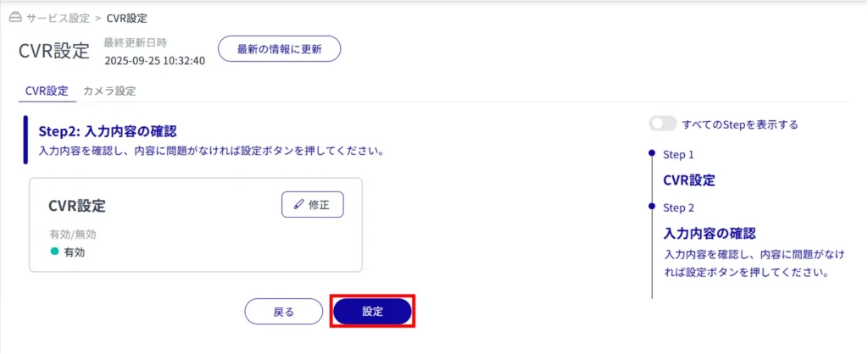Open サービス設定 breadcrumb link
The width and height of the screenshot is (868, 354).
click(x=59, y=18)
